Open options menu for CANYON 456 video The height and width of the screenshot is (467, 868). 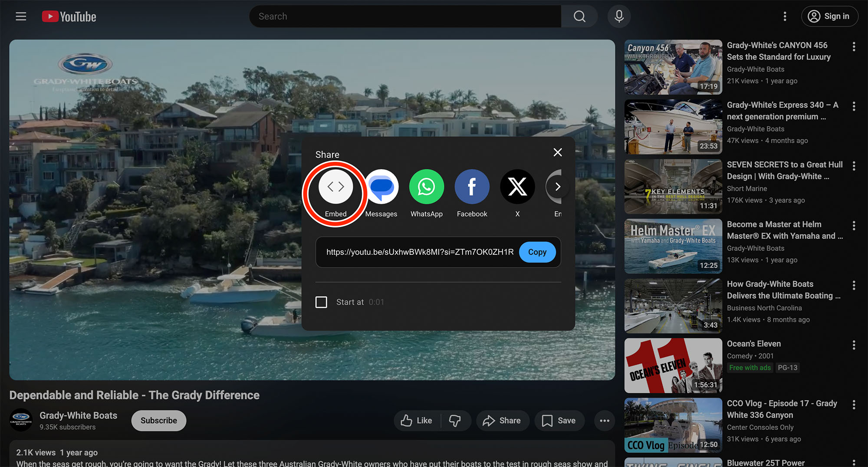(x=854, y=46)
